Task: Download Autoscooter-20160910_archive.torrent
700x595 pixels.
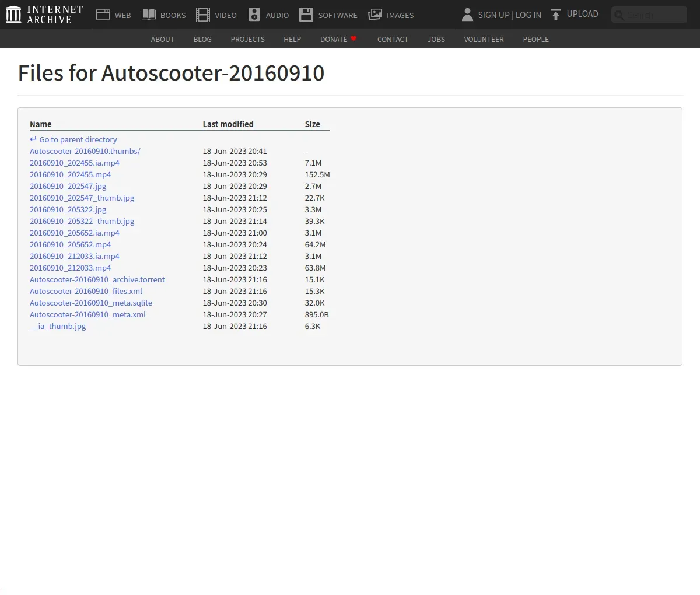Action: pos(97,279)
